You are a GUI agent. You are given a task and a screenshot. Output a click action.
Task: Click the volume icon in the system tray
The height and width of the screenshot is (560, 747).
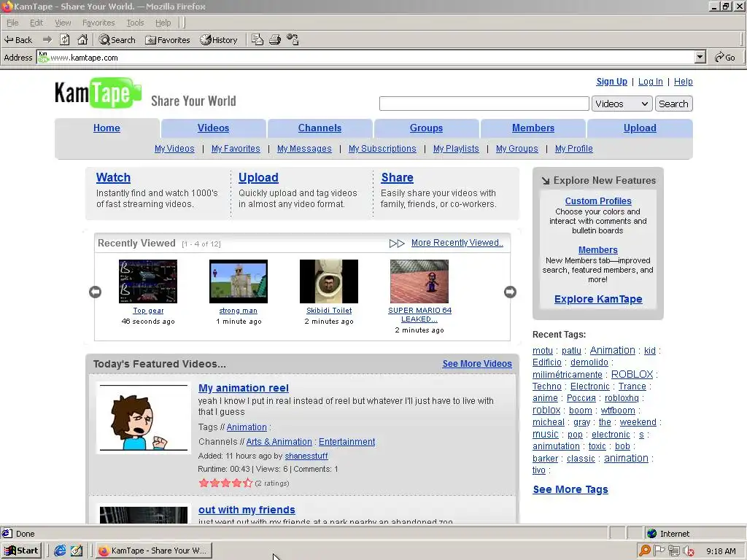(689, 551)
